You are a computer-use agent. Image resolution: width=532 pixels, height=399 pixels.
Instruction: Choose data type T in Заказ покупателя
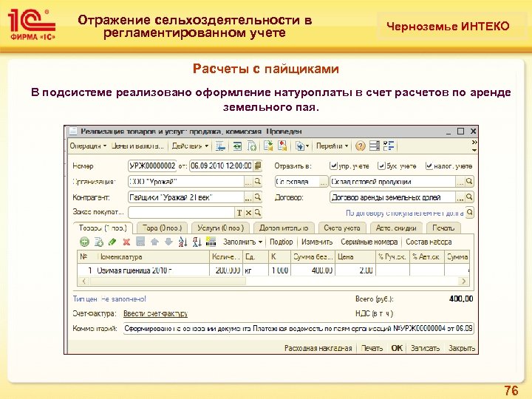[x=239, y=212]
